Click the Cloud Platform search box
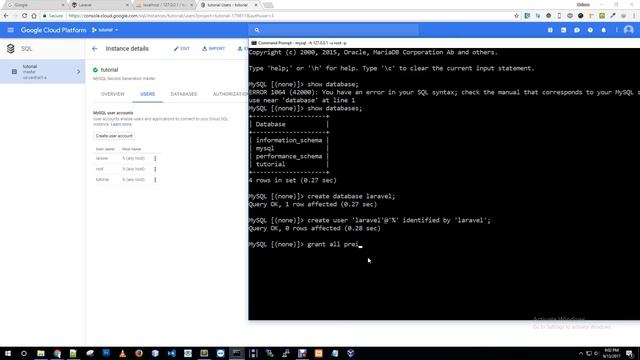Image resolution: width=640 pixels, height=360 pixels. (x=333, y=30)
